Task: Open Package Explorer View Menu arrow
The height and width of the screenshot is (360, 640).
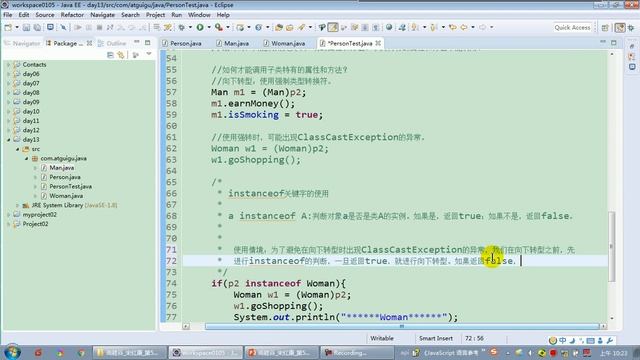Action: [149, 54]
